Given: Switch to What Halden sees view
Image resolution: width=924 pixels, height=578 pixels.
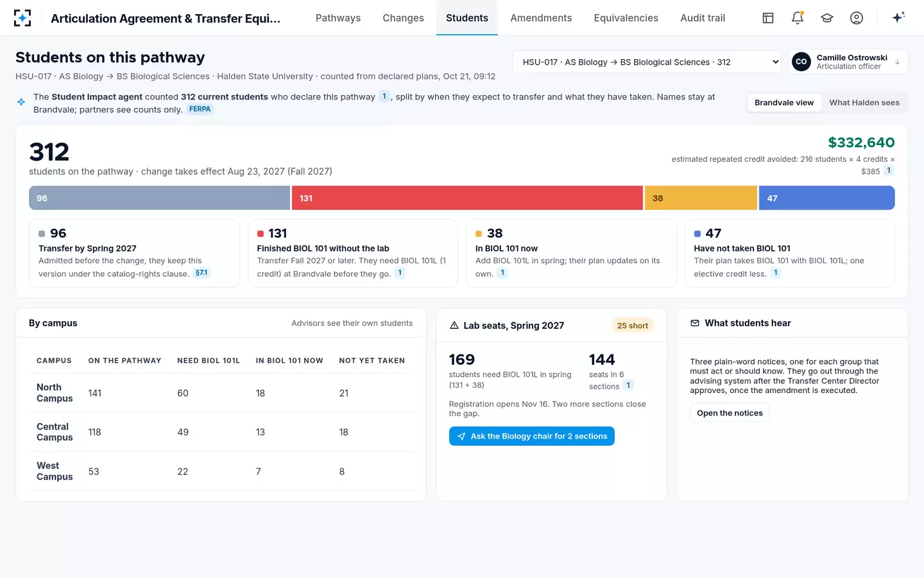Looking at the screenshot, I should pos(864,103).
